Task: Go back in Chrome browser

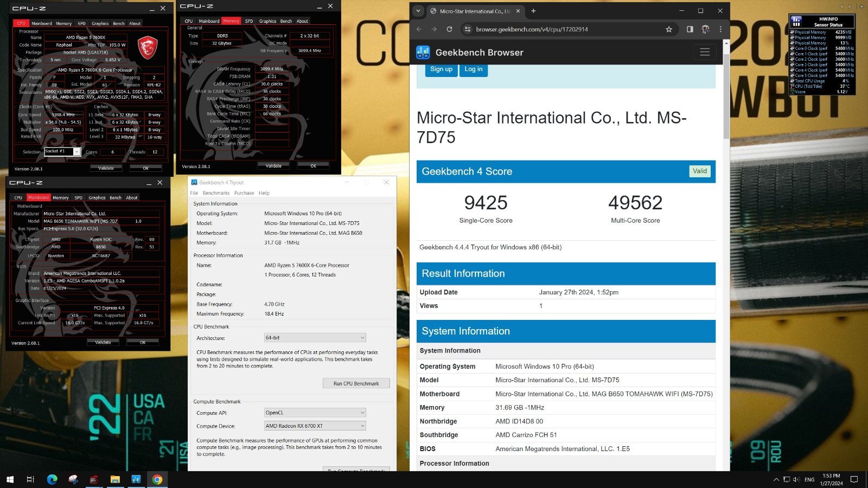Action: (419, 29)
